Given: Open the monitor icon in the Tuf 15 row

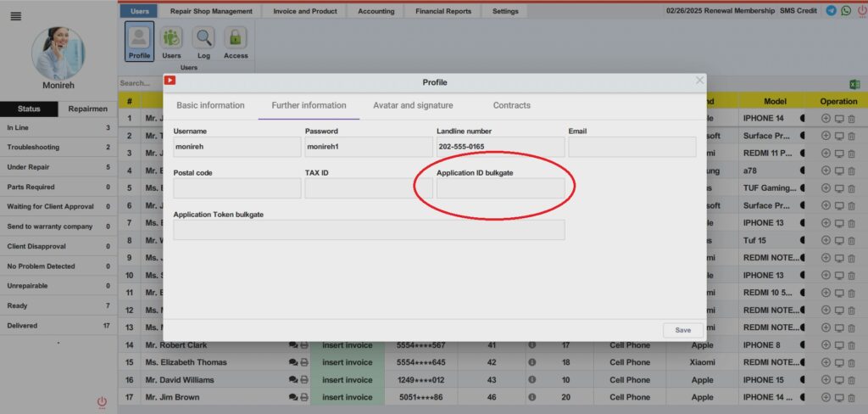Looking at the screenshot, I should tap(839, 241).
